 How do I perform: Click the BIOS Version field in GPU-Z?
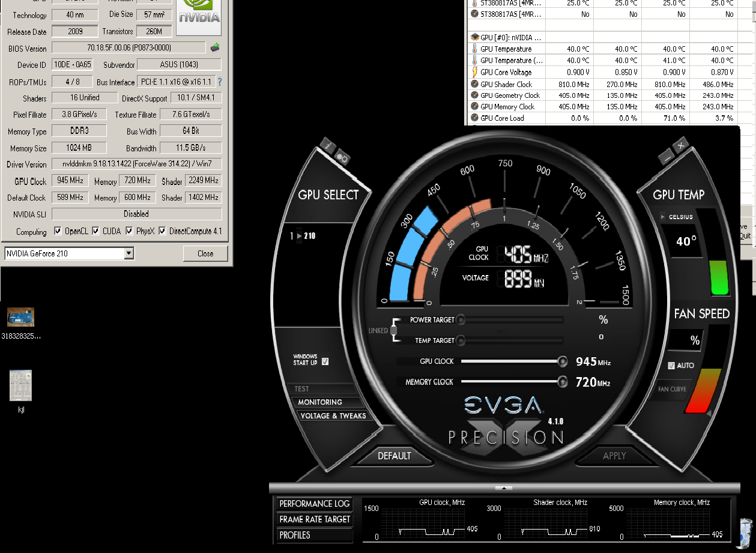[129, 48]
